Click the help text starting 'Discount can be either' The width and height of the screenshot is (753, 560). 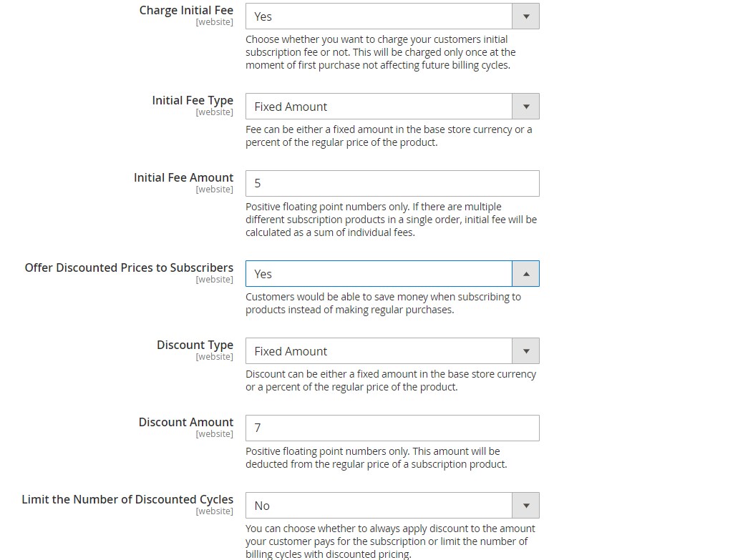coord(391,380)
